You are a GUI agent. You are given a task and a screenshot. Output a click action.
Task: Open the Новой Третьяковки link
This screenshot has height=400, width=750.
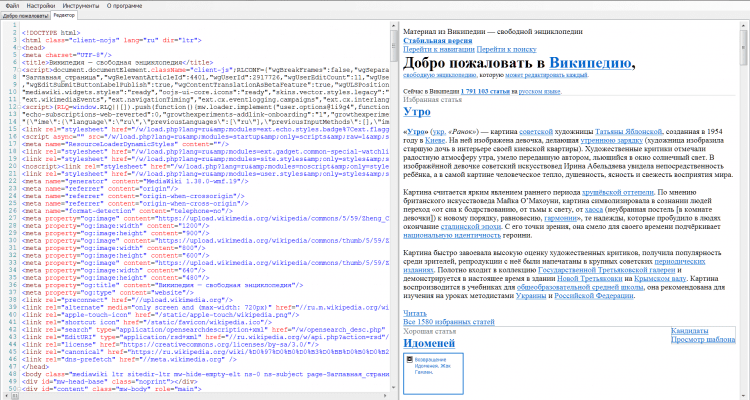[x=590, y=278]
